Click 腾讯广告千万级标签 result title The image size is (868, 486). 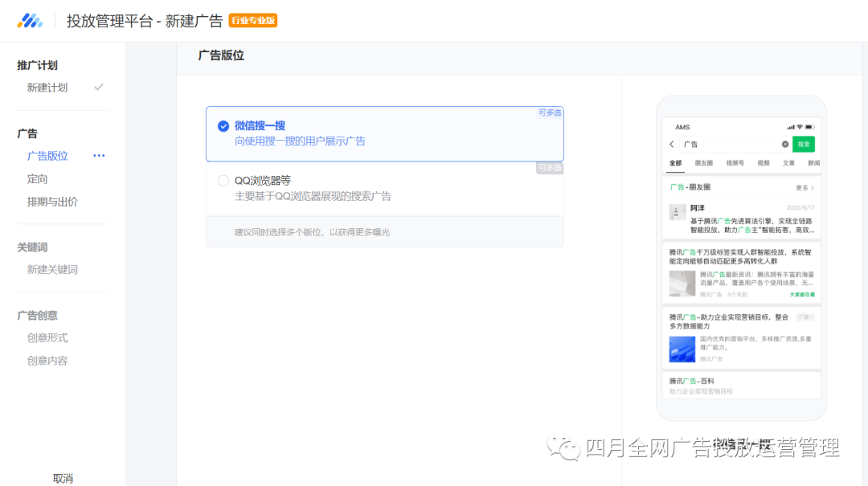tap(740, 257)
